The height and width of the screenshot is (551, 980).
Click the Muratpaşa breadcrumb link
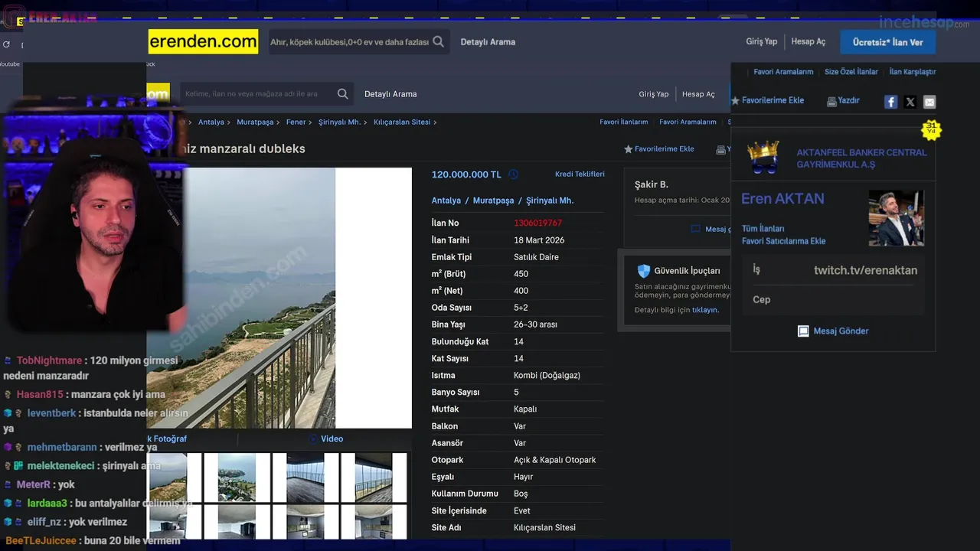click(x=255, y=122)
